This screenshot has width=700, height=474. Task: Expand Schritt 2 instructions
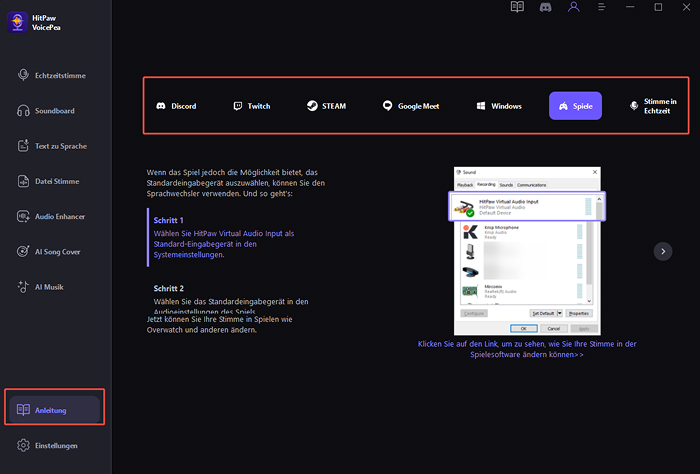click(170, 288)
